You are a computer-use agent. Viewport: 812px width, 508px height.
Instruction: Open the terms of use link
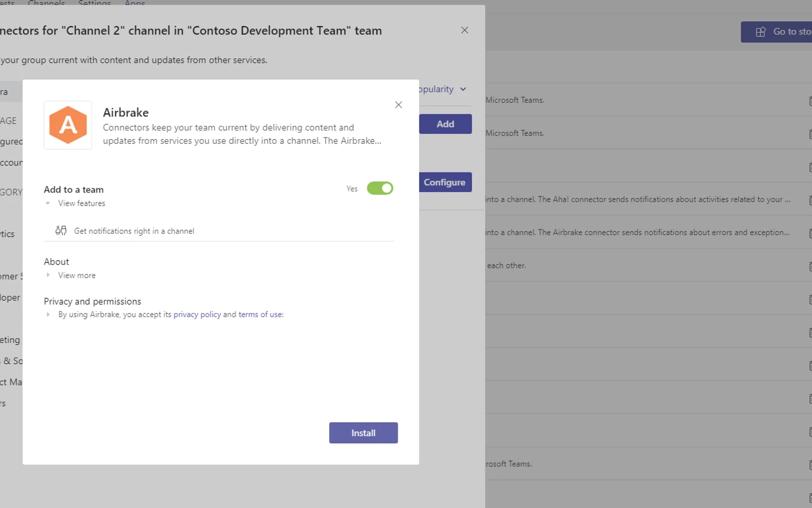[260, 314]
